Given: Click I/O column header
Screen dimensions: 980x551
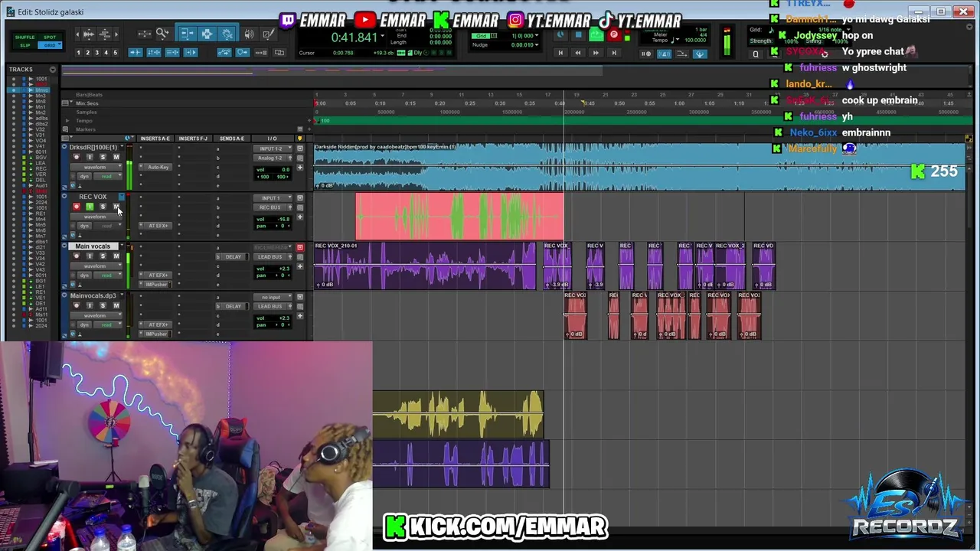Looking at the screenshot, I should 273,139.
